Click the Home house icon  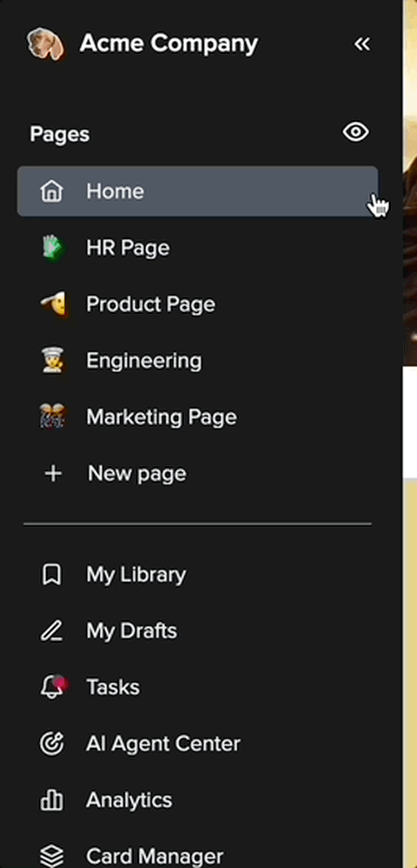point(52,191)
